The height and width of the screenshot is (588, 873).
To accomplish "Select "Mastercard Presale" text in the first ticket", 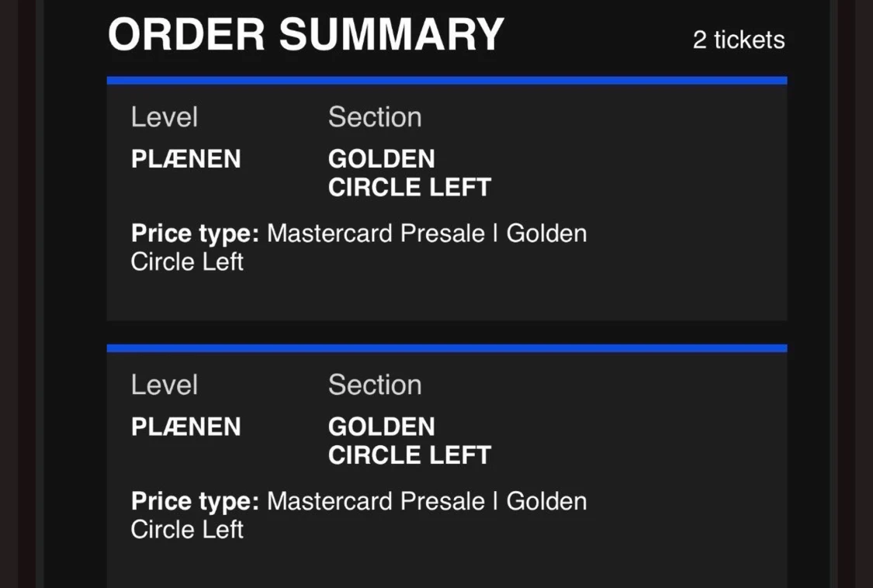I will pyautogui.click(x=376, y=233).
